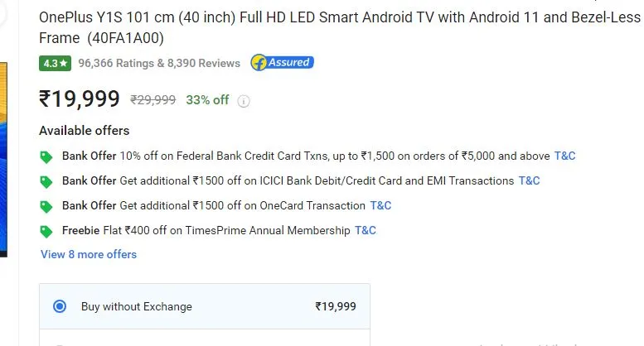644x346 pixels.
Task: Open the 96,366 Ratings & 8,390 Reviews link
Action: (159, 63)
